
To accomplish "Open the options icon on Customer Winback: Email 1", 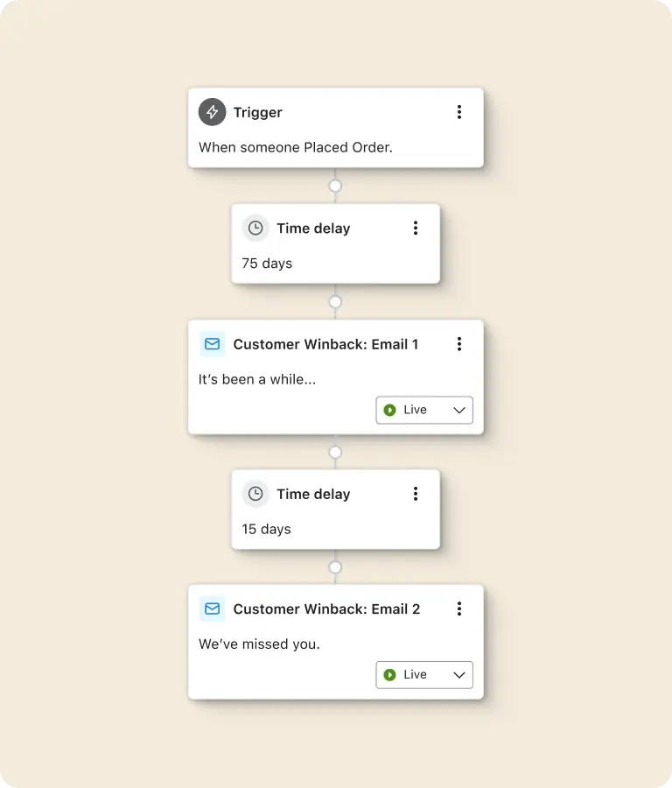I will [x=459, y=344].
